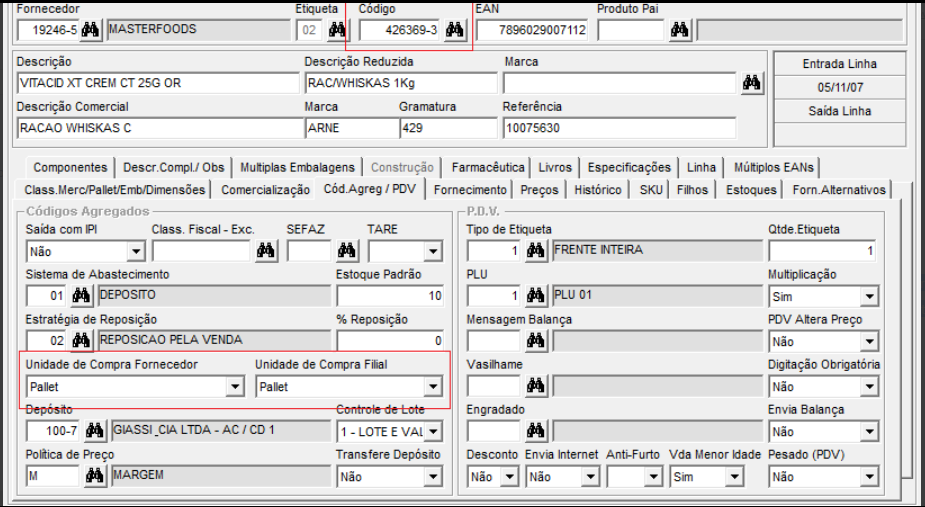925x507 pixels.
Task: Open Desconto dropdown
Action: click(x=510, y=477)
